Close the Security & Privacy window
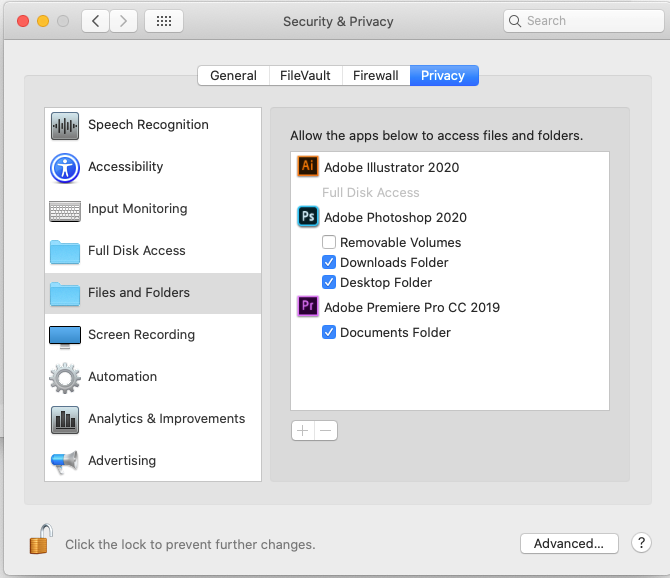670x578 pixels. pos(23,21)
